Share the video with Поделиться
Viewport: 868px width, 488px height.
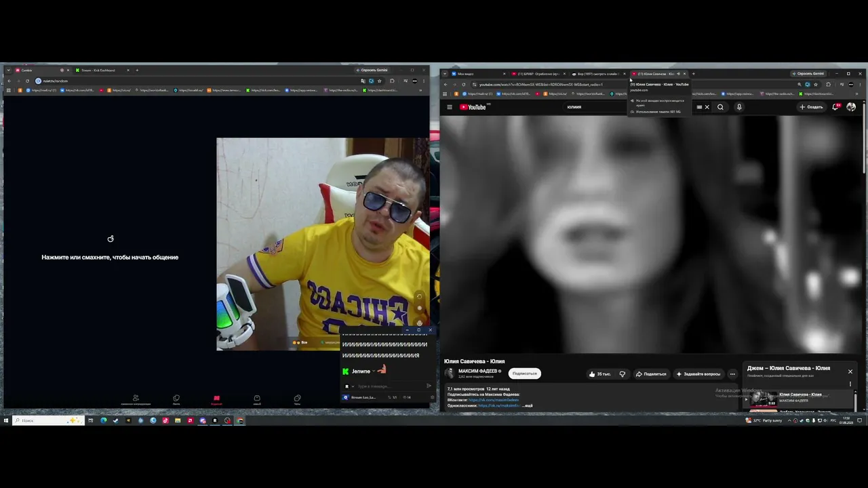coord(651,374)
